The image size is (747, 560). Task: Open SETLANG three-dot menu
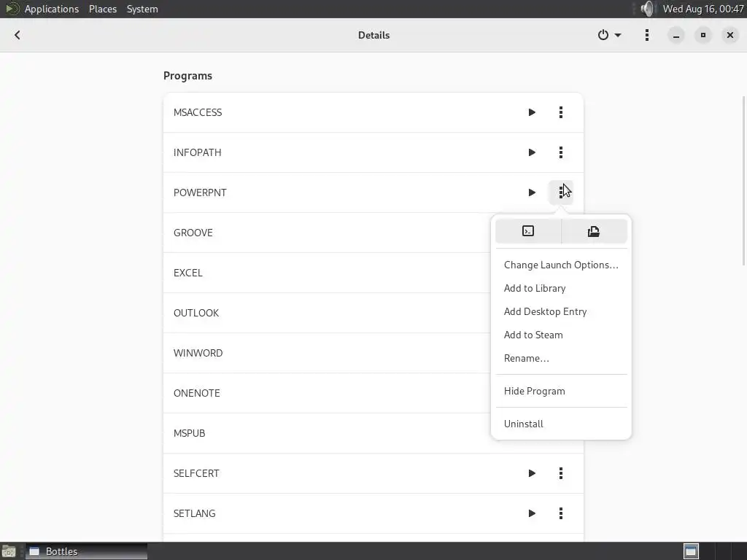561,513
